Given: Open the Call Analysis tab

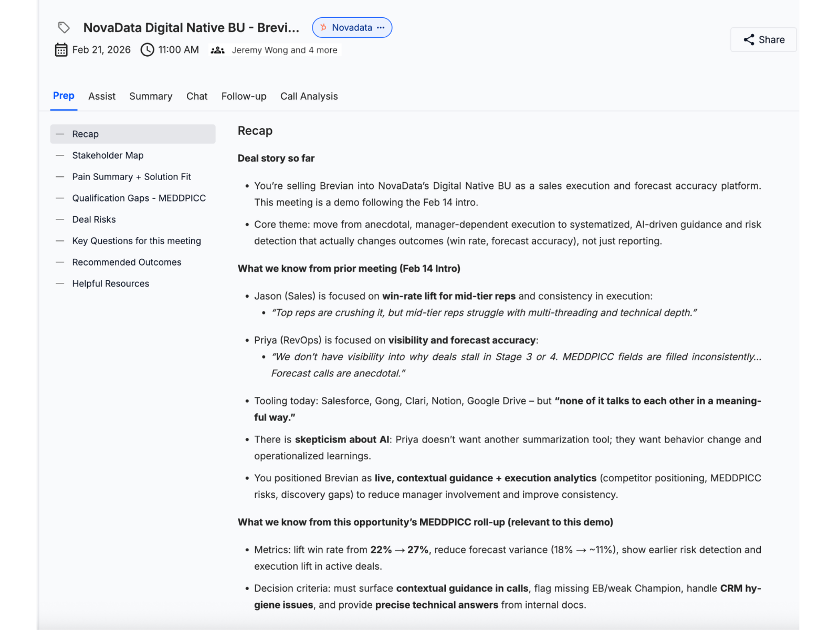Looking at the screenshot, I should point(309,96).
